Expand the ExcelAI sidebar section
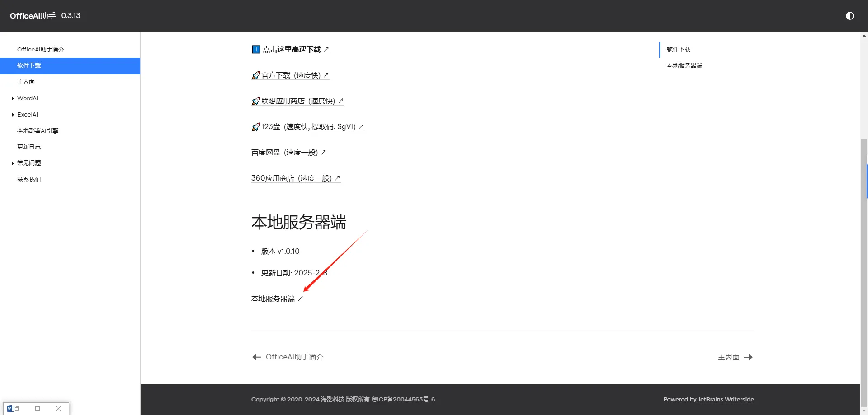The image size is (868, 415). click(x=13, y=115)
